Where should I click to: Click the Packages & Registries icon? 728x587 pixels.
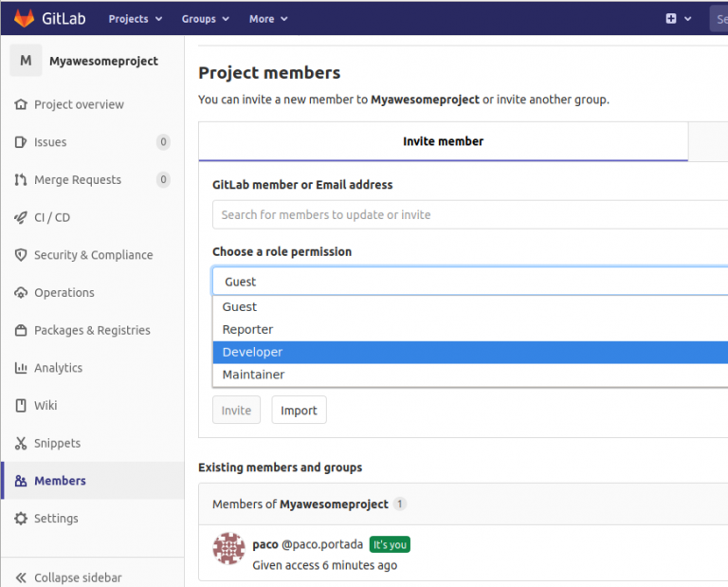(x=21, y=330)
